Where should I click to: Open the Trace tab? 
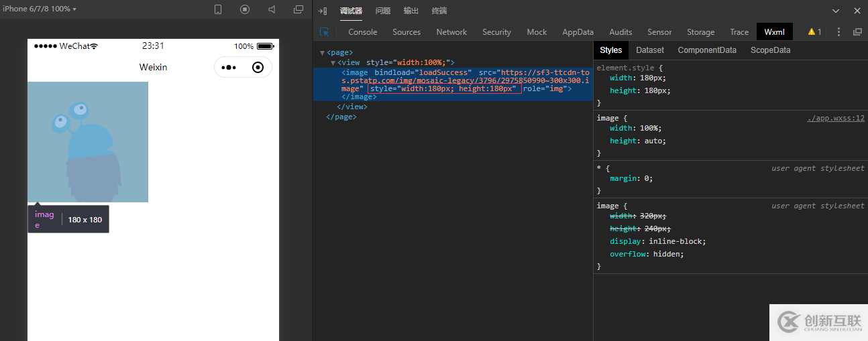(739, 31)
